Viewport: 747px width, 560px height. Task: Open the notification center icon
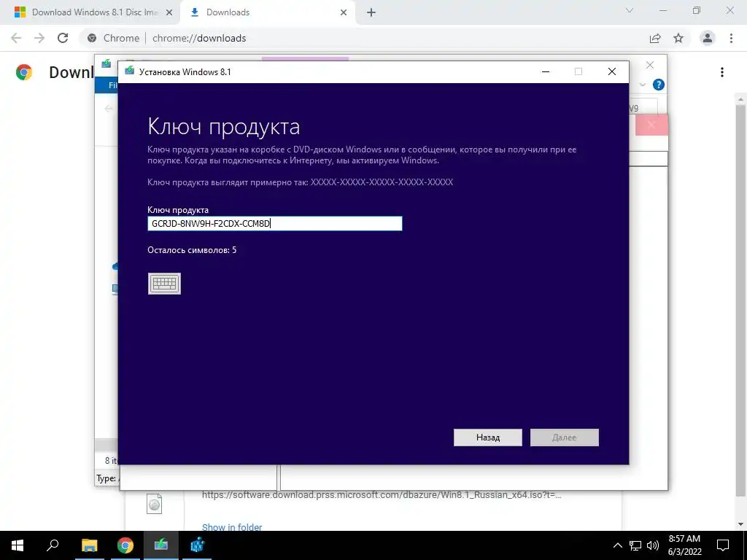tap(723, 545)
